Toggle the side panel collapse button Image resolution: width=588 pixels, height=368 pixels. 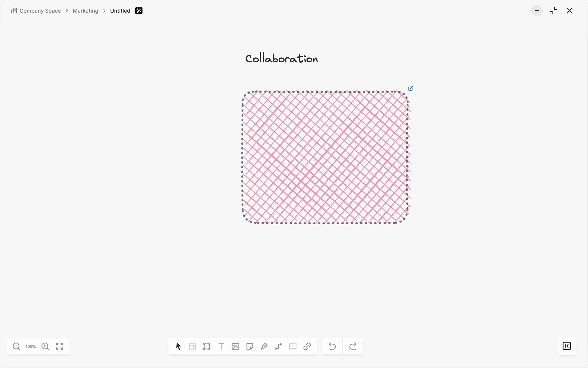click(567, 346)
